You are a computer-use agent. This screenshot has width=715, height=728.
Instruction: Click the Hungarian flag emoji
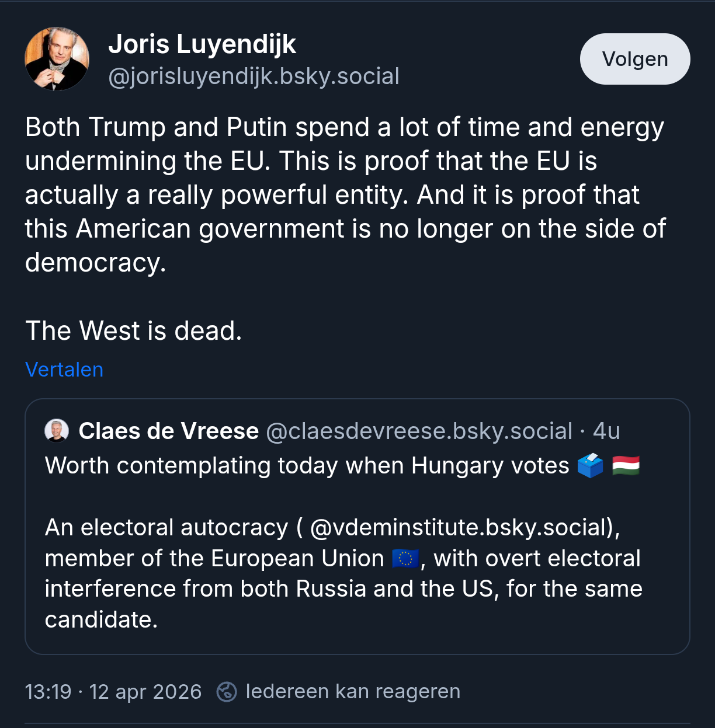point(626,466)
